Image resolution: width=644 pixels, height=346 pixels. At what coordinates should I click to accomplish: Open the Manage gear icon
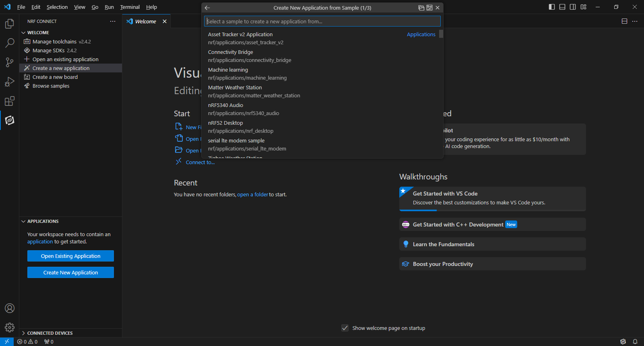[x=9, y=327]
